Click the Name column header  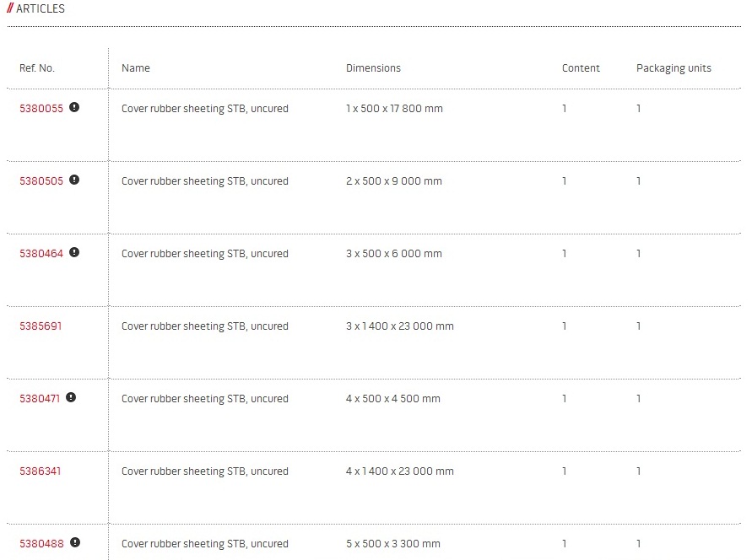coord(136,68)
